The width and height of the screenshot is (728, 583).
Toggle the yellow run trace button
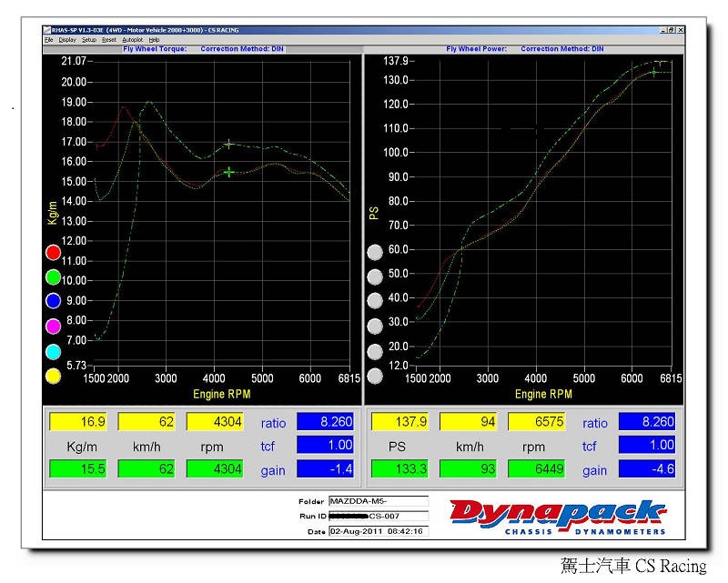point(53,376)
